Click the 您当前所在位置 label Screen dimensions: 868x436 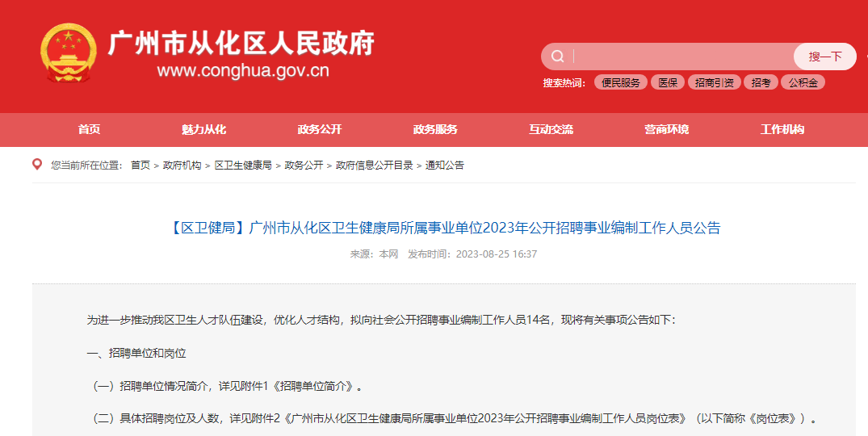point(86,165)
